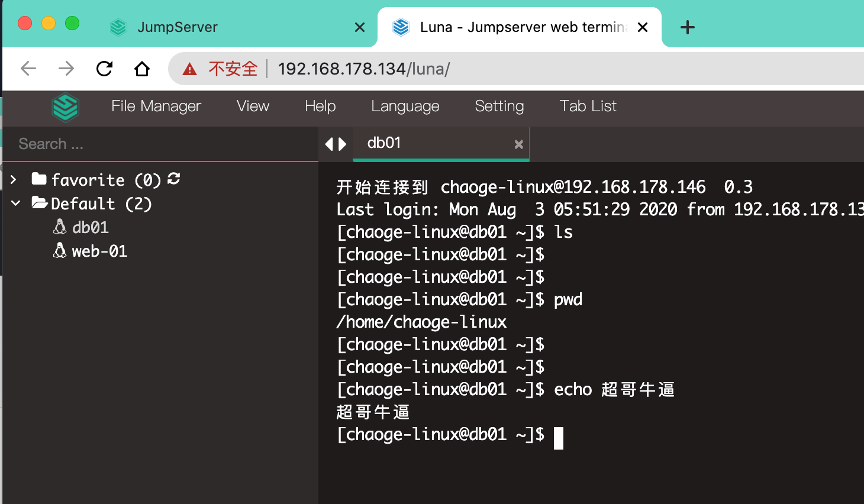
Task: Open the Setting menu
Action: [499, 106]
